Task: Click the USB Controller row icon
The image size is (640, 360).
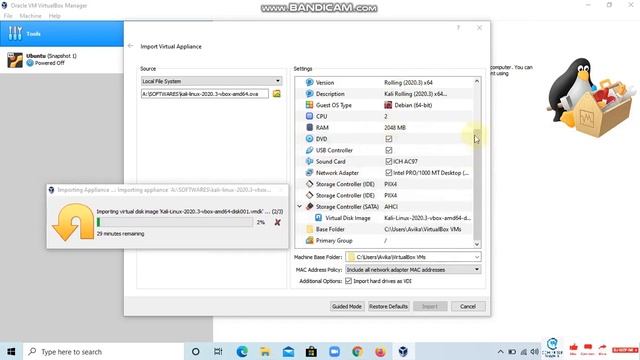Action: tap(309, 150)
